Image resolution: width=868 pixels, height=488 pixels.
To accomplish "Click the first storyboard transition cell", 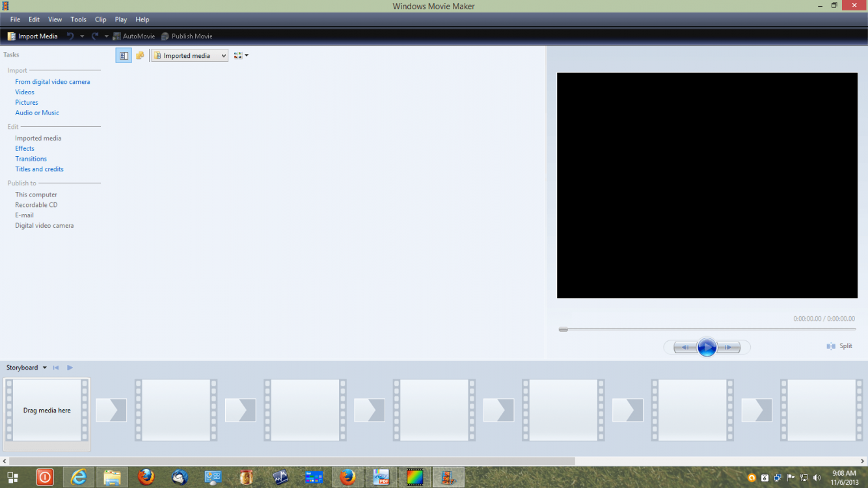I will pyautogui.click(x=111, y=411).
